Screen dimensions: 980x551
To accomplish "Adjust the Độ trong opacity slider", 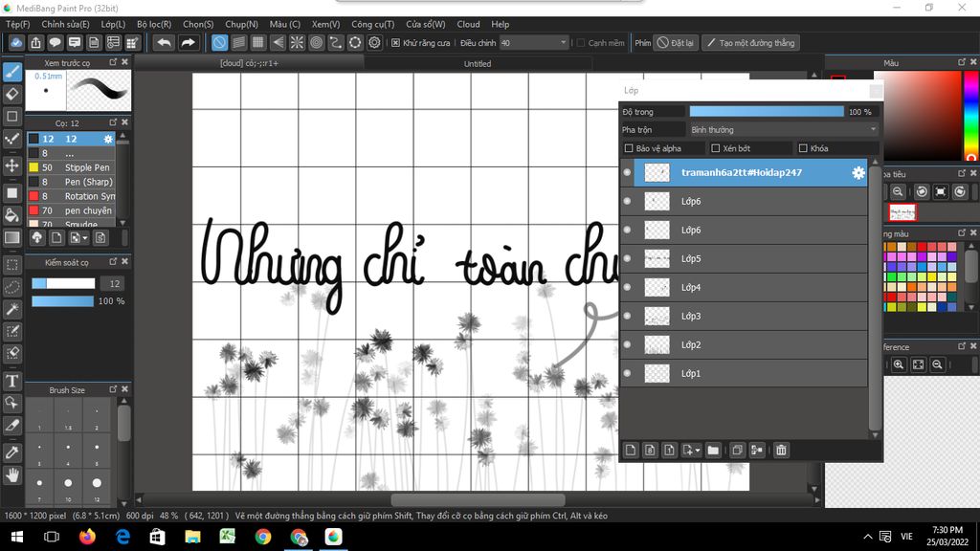I will pos(767,112).
